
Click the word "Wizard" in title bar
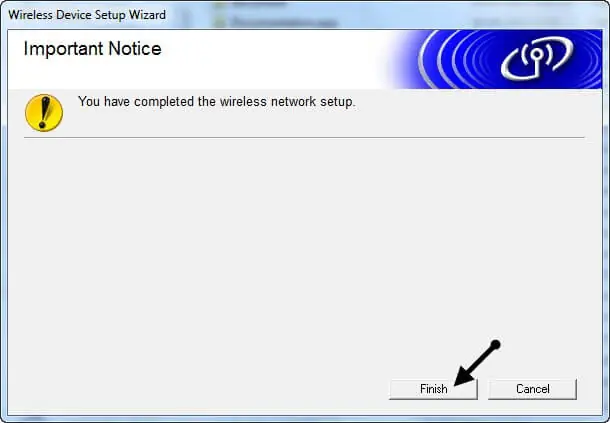pyautogui.click(x=147, y=15)
